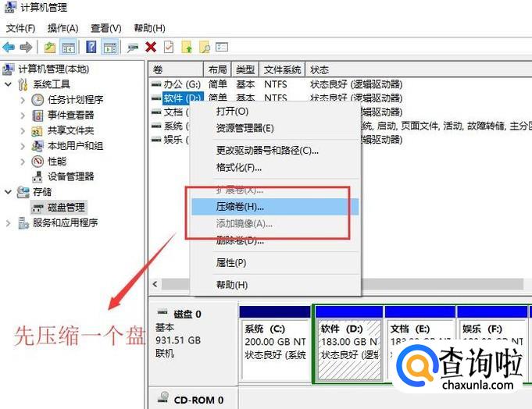
Task: Click the yellow folder with green arrow icon
Action: tap(187, 47)
